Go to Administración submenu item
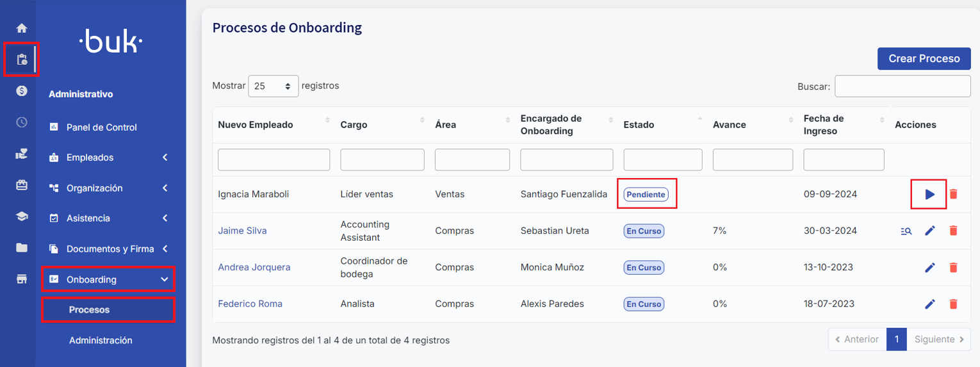This screenshot has height=367, width=980. coord(101,340)
